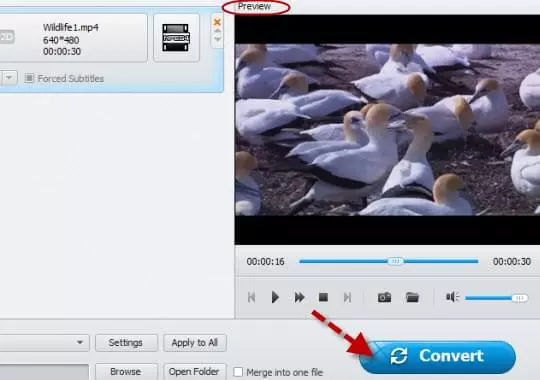Go to previous frame in preview
The width and height of the screenshot is (540, 380).
[251, 297]
